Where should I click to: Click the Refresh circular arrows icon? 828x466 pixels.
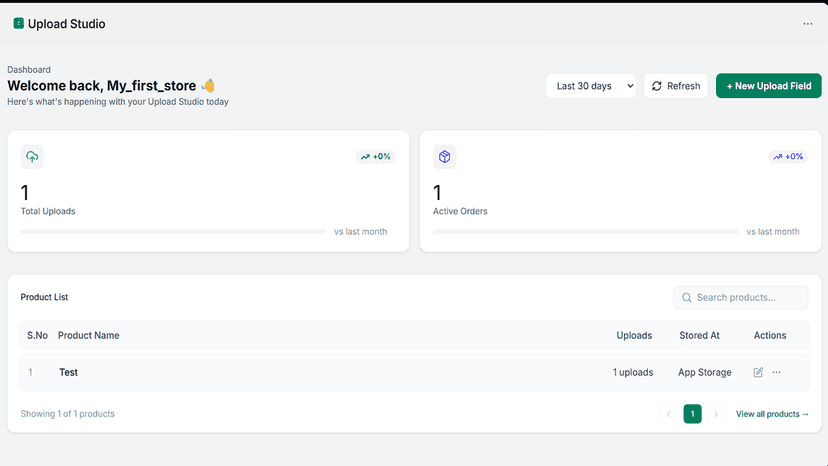pyautogui.click(x=656, y=86)
